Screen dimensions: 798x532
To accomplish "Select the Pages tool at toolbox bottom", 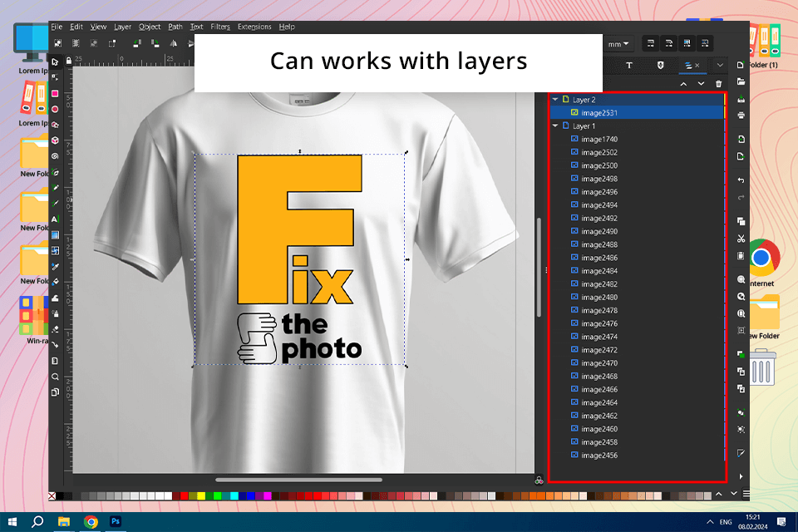I will [x=55, y=392].
